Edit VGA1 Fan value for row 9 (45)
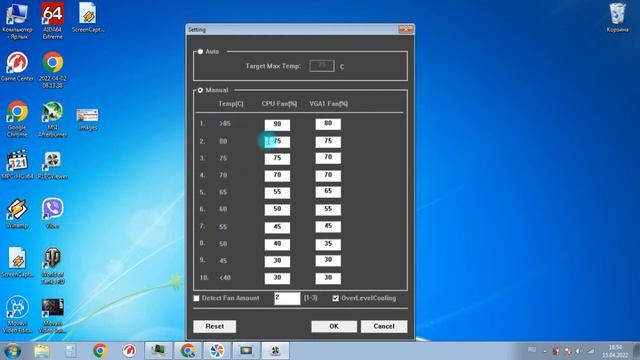 click(328, 260)
